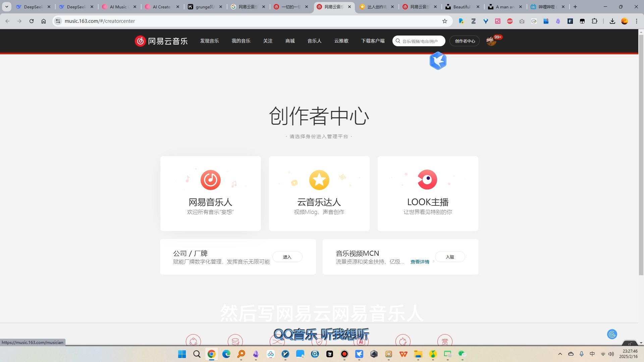Reload the page
The height and width of the screenshot is (362, 644).
tap(32, 21)
